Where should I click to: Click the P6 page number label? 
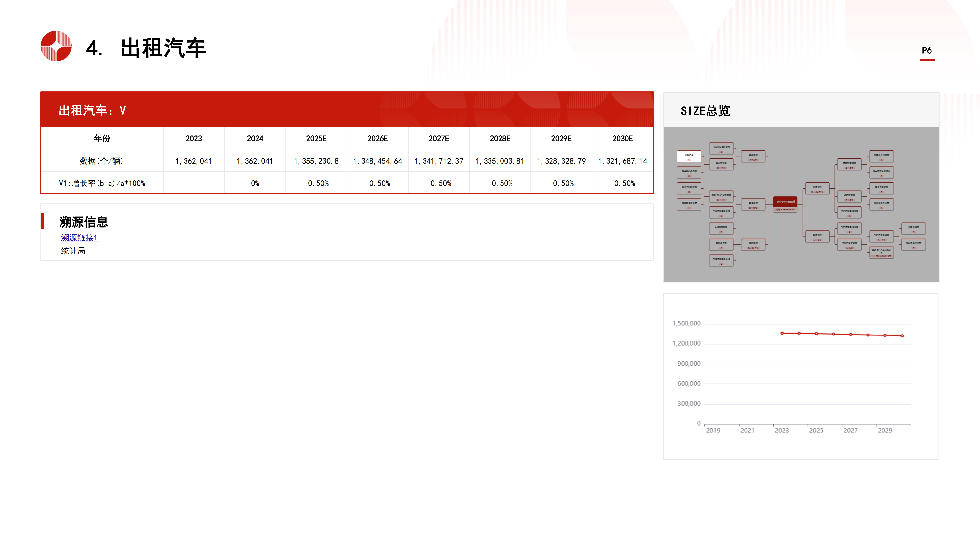927,51
